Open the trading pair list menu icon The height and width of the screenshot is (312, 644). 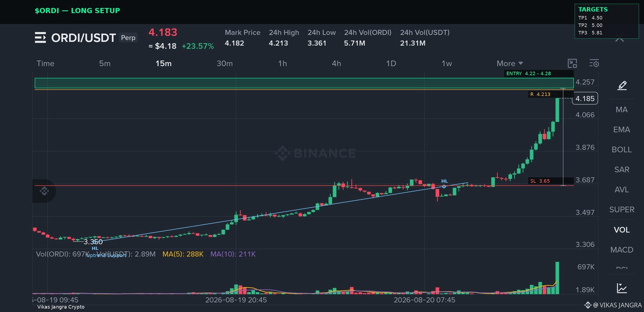tap(40, 38)
